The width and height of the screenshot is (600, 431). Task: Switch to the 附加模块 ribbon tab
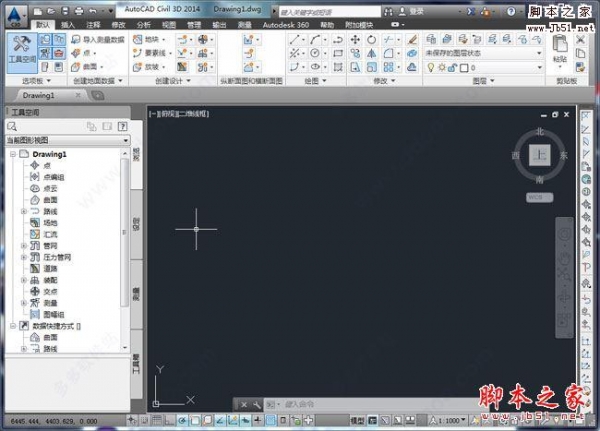pyautogui.click(x=359, y=25)
